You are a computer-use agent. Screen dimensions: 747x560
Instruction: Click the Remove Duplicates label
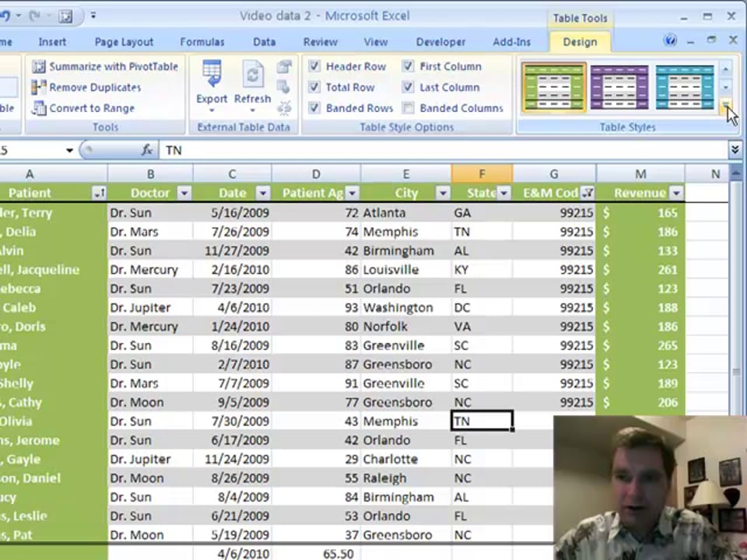(95, 87)
